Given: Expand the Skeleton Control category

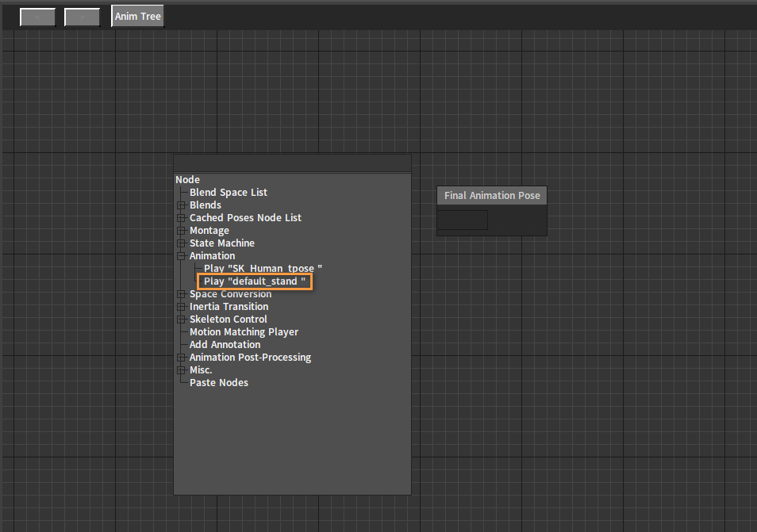Looking at the screenshot, I should click(181, 320).
